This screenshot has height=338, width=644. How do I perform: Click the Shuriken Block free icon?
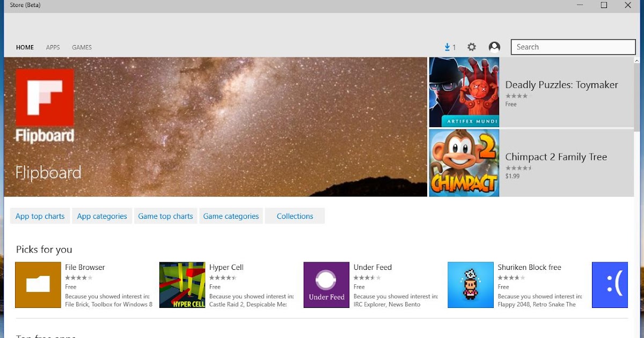471,285
